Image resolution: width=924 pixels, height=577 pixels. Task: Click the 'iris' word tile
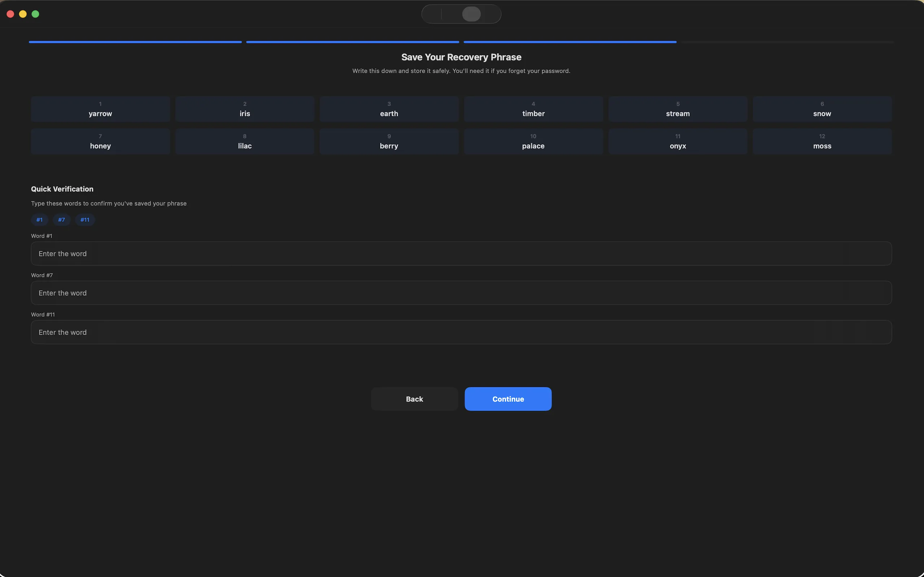pos(245,109)
